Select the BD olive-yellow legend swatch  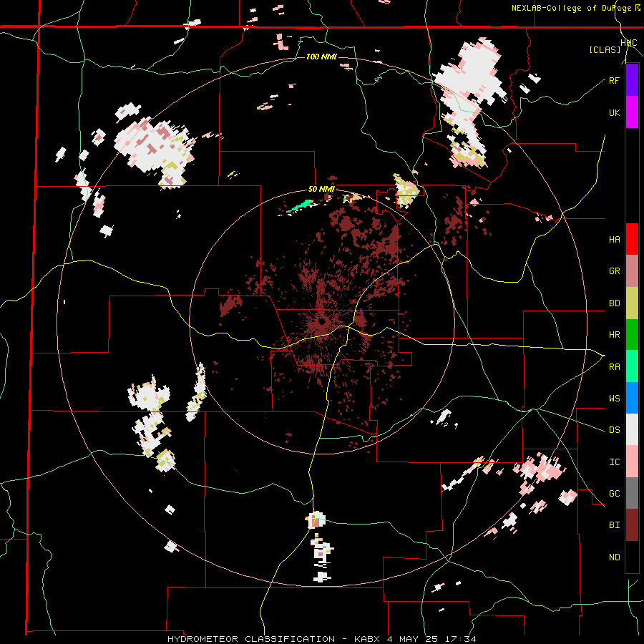pos(632,303)
